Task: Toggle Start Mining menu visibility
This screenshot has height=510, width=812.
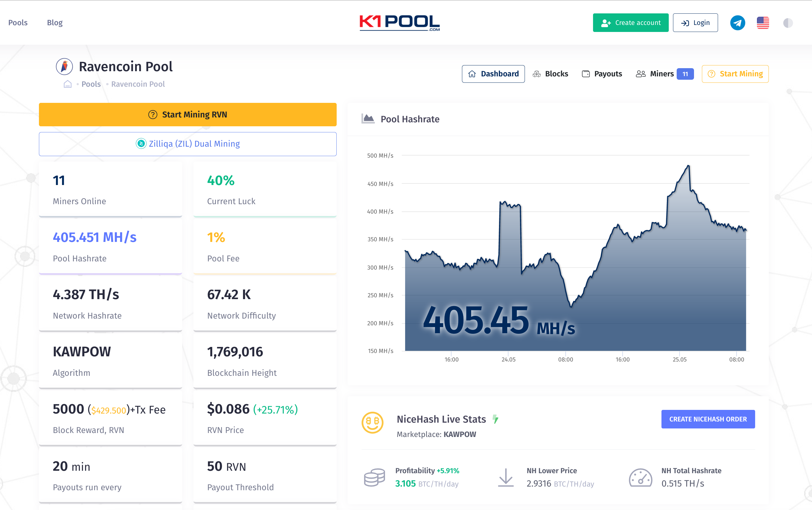Action: tap(736, 73)
